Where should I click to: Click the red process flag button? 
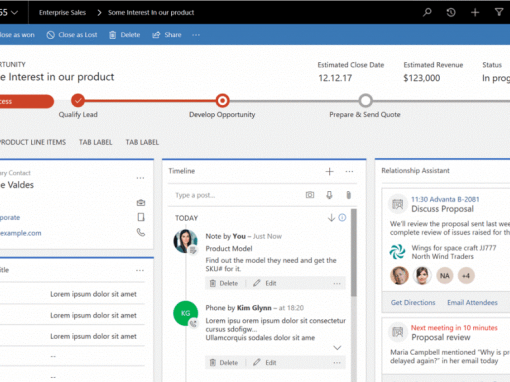[x=26, y=101]
